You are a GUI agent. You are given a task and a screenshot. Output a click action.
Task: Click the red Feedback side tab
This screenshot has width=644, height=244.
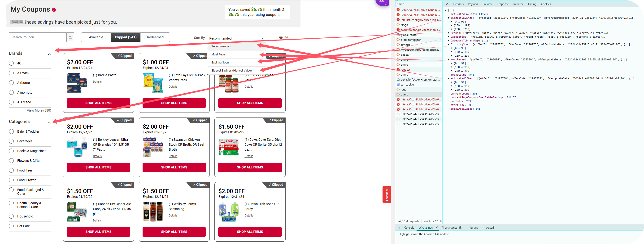click(x=387, y=194)
